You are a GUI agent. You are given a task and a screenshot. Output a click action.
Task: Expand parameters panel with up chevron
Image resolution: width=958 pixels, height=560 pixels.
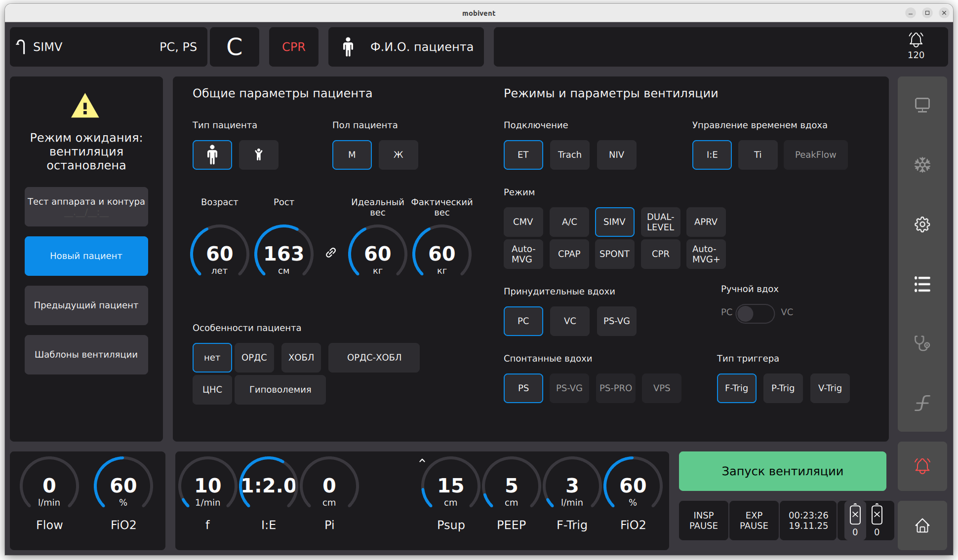pyautogui.click(x=422, y=461)
